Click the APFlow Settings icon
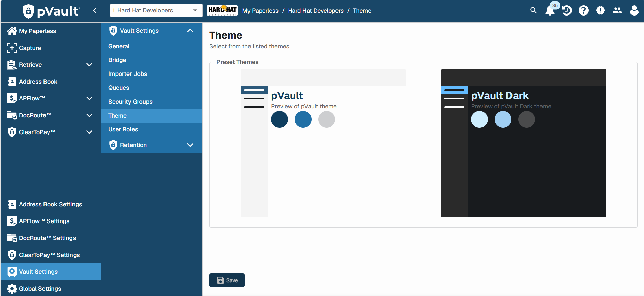The width and height of the screenshot is (644, 296). pos(12,221)
